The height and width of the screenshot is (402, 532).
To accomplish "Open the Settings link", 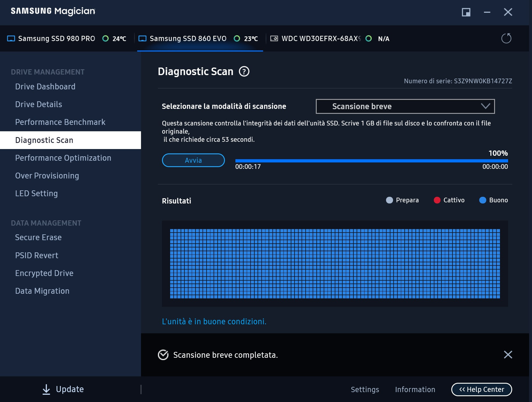I will [x=365, y=389].
